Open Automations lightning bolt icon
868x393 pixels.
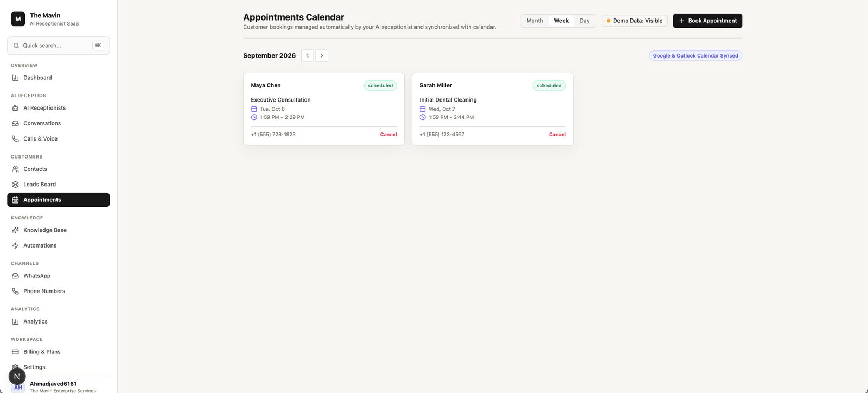coord(15,245)
